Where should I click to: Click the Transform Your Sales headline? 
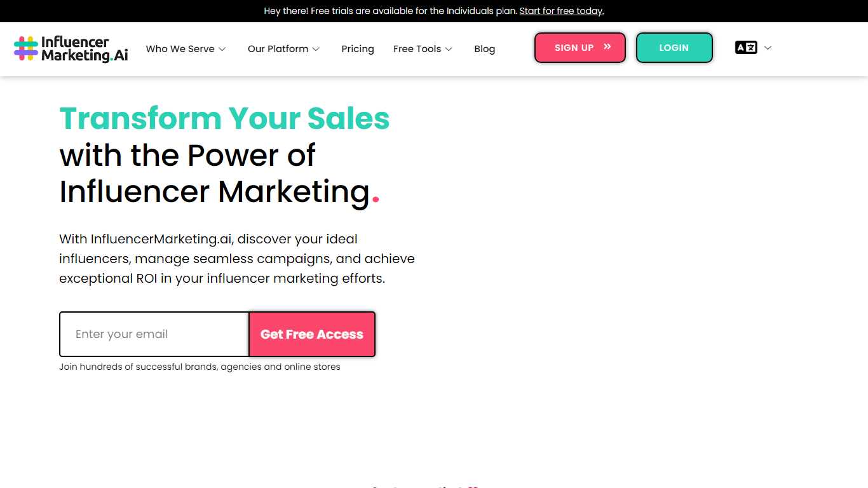pos(224,118)
